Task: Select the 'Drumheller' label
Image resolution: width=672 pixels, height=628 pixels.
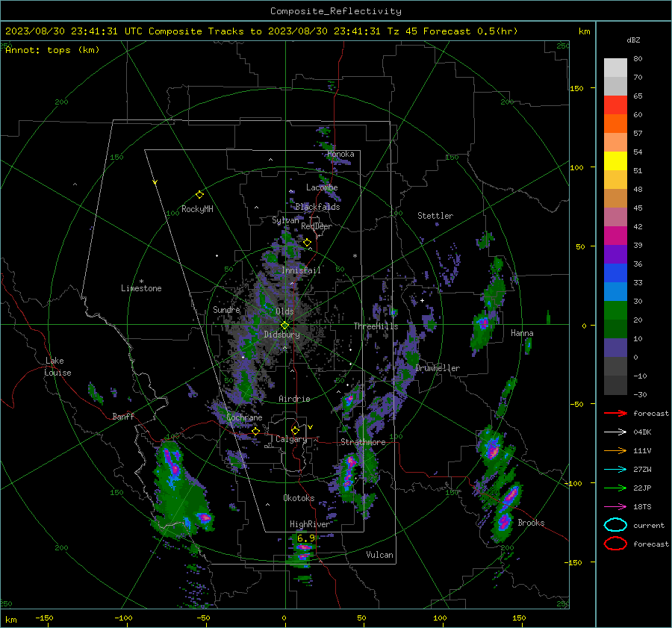Action: point(438,368)
